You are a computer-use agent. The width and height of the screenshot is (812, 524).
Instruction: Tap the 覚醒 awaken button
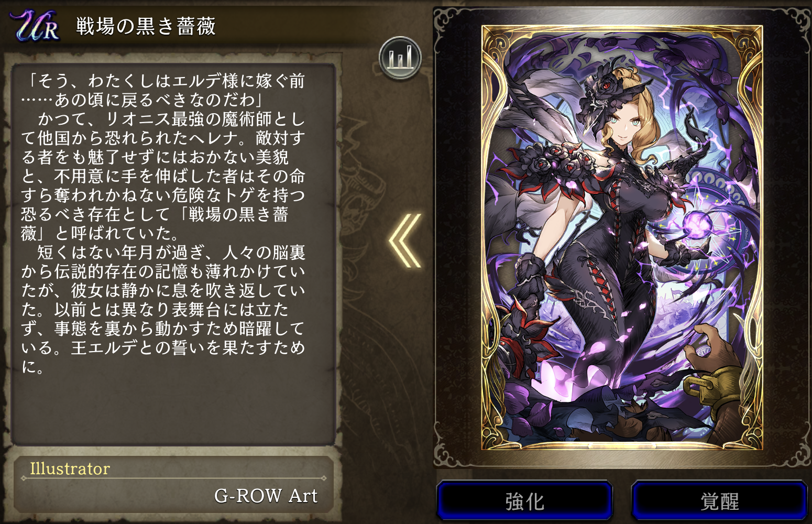click(719, 500)
